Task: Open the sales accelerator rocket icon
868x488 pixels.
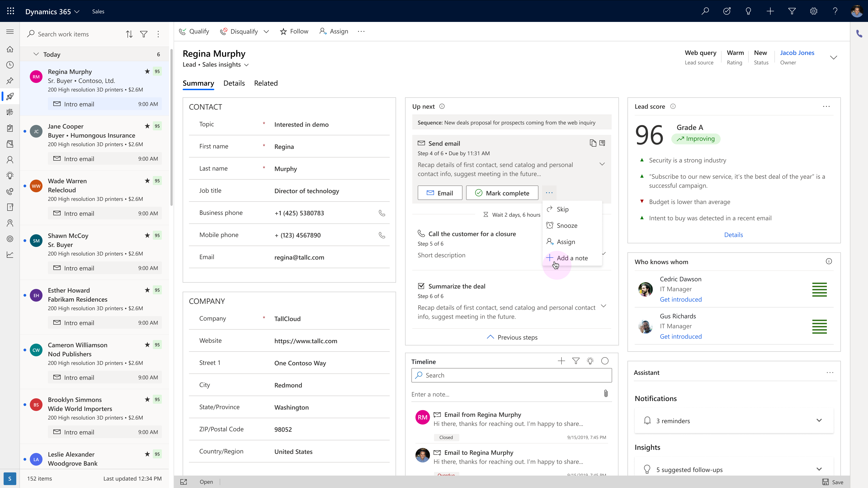Action: 10,96
